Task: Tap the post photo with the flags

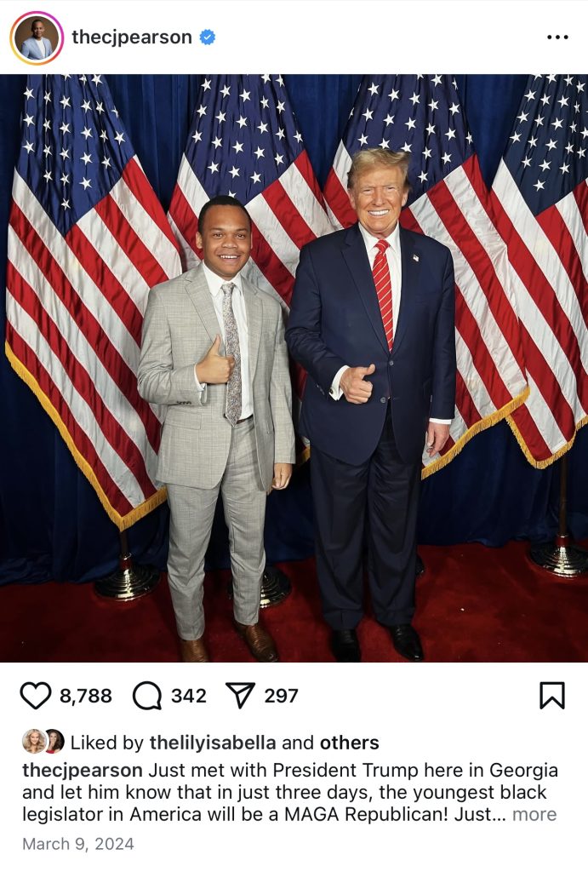Action: 294,368
